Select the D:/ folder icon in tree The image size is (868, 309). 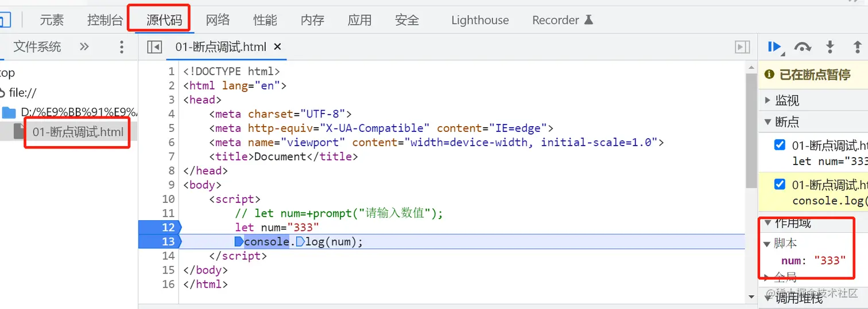9,112
